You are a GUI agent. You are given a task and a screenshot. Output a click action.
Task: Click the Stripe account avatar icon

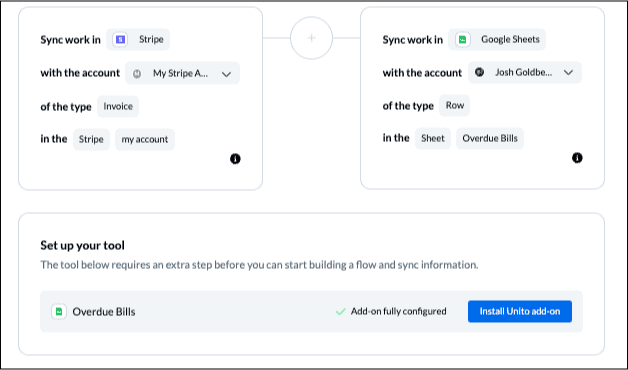pyautogui.click(x=137, y=74)
